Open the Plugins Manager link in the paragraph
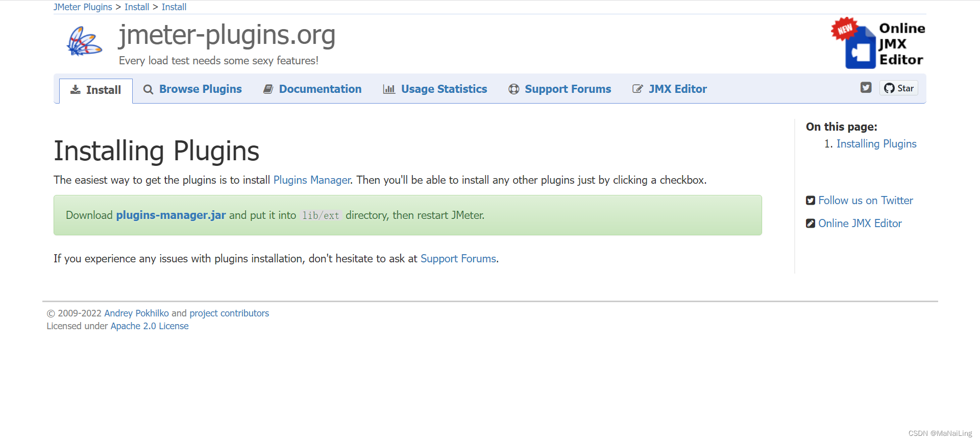 (x=312, y=180)
